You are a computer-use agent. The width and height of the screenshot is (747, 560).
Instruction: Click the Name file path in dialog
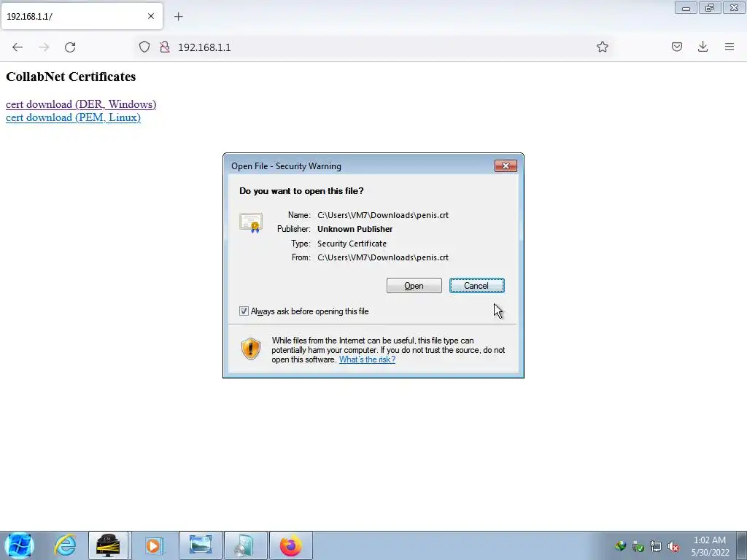coord(383,215)
